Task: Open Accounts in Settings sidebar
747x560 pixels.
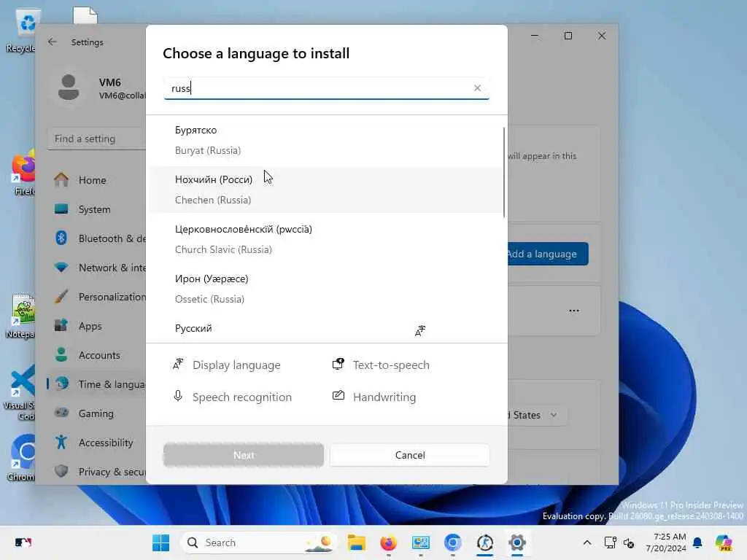Action: [98, 355]
